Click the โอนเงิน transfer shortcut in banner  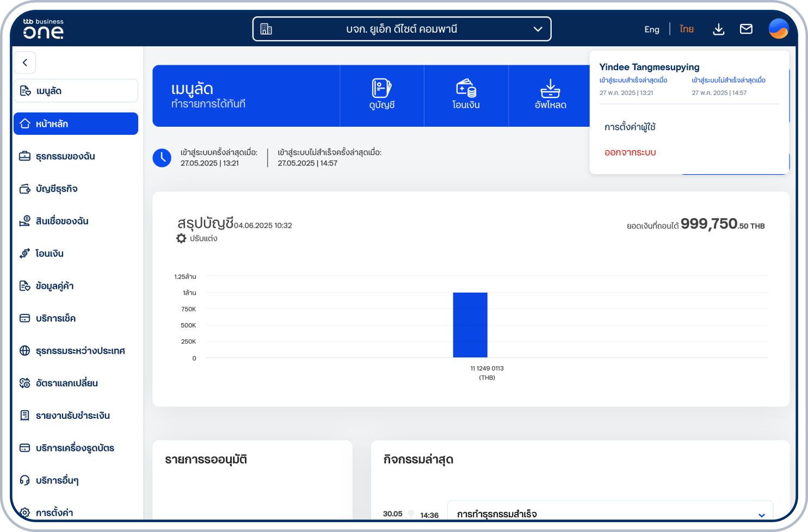[x=466, y=96]
